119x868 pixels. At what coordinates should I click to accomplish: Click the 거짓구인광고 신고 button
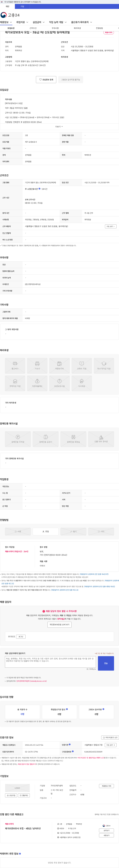point(110,738)
